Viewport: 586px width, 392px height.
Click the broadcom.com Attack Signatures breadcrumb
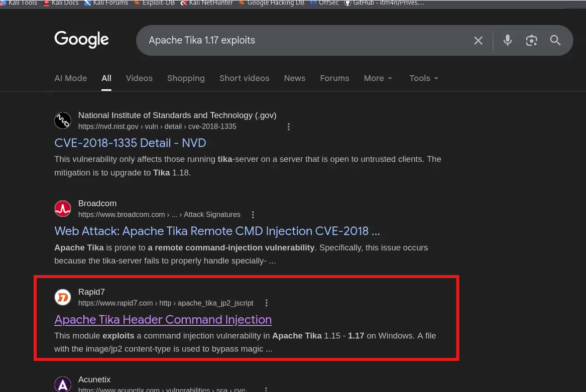[x=159, y=215]
